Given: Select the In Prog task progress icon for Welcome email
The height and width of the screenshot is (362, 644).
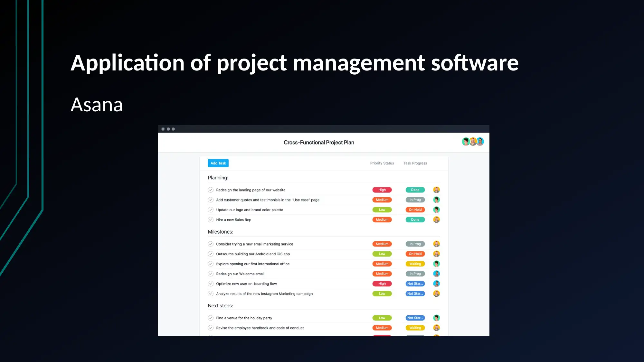Looking at the screenshot, I should pyautogui.click(x=415, y=274).
